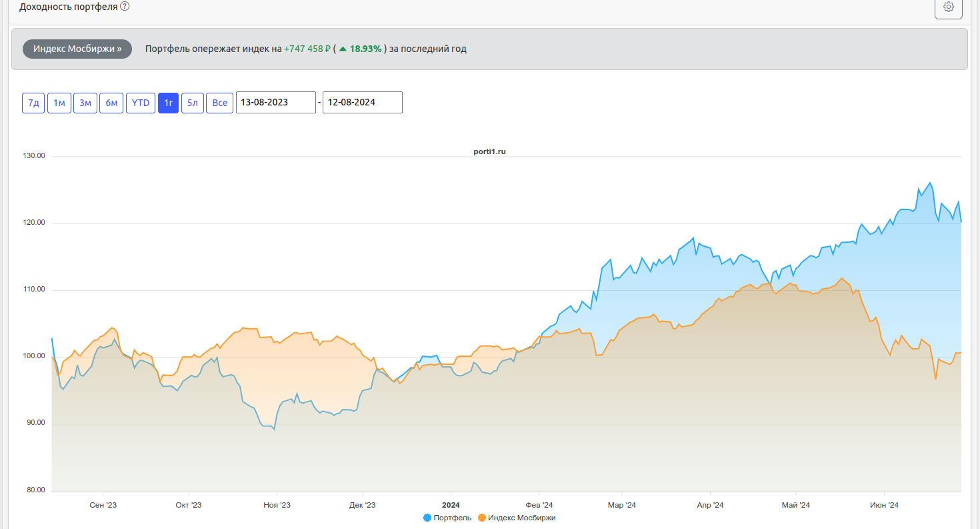Select the 7д time range
980x529 pixels.
tap(33, 103)
